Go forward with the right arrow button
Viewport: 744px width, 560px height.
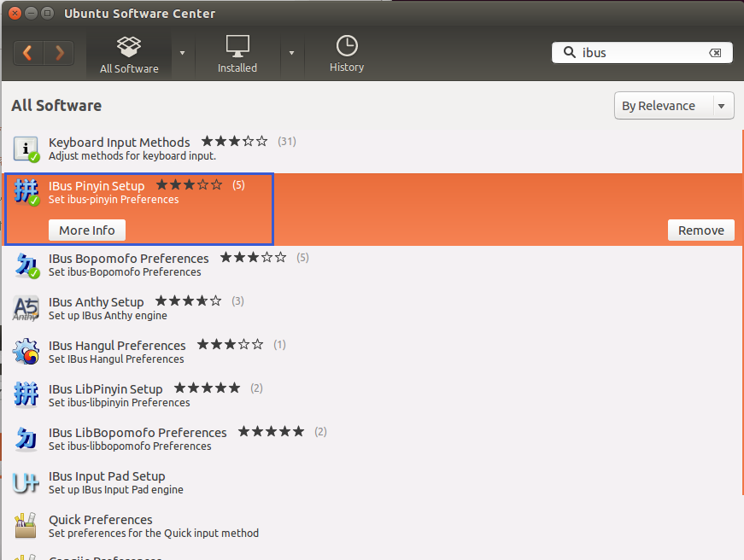[59, 53]
